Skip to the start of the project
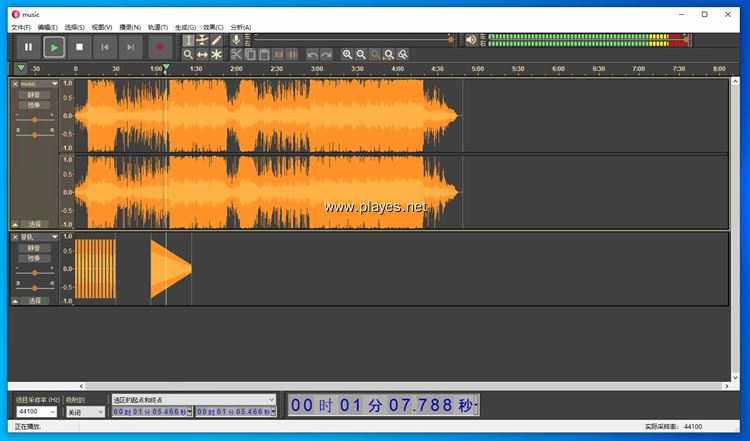750x441 pixels. click(x=105, y=47)
